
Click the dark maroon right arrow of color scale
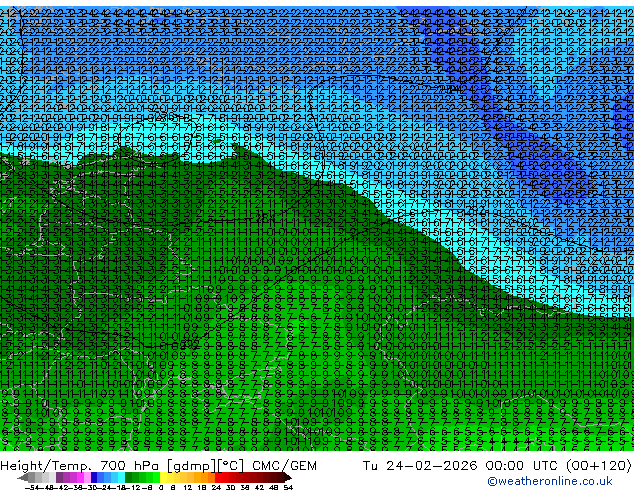288,477
